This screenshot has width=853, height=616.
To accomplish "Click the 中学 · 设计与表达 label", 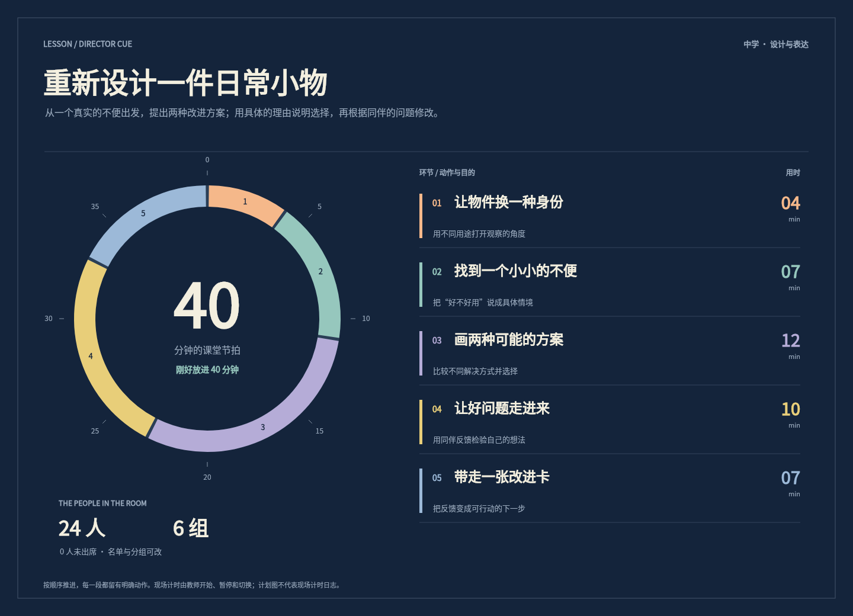I will [776, 44].
